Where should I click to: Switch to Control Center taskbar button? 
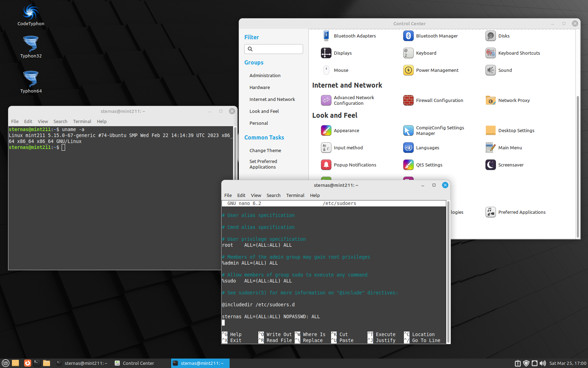coord(135,363)
